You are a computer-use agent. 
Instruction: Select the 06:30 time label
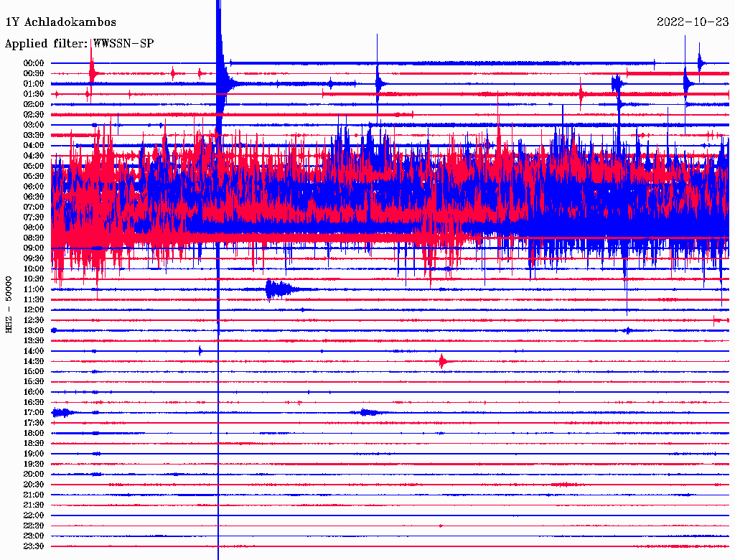[34, 197]
